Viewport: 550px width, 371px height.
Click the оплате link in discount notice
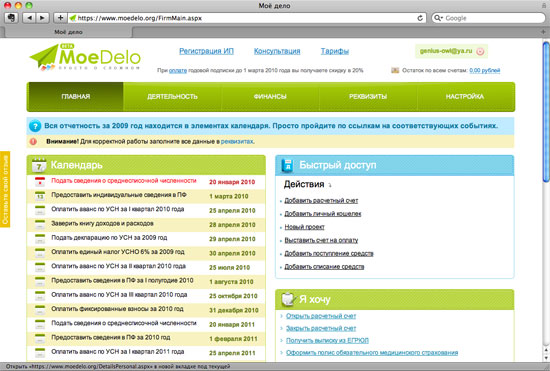(x=178, y=70)
